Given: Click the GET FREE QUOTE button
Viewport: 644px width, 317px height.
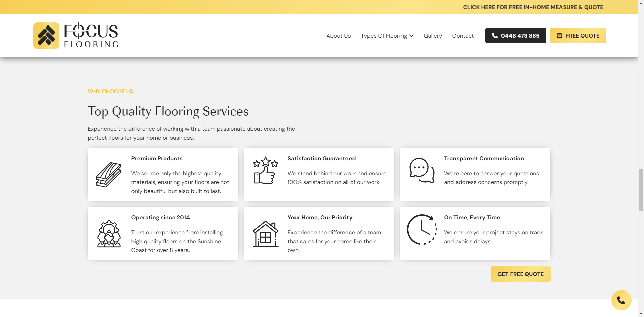Looking at the screenshot, I should (521, 274).
